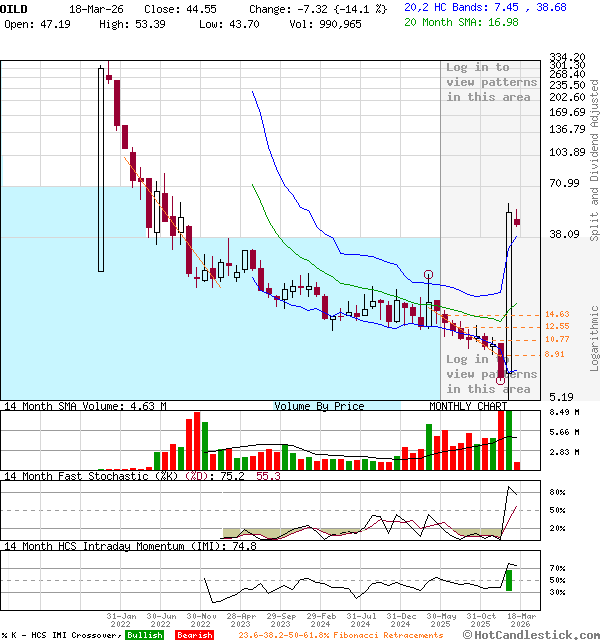Click the Fibonacci Retracements legend text
The image size is (600, 640).
[340, 635]
